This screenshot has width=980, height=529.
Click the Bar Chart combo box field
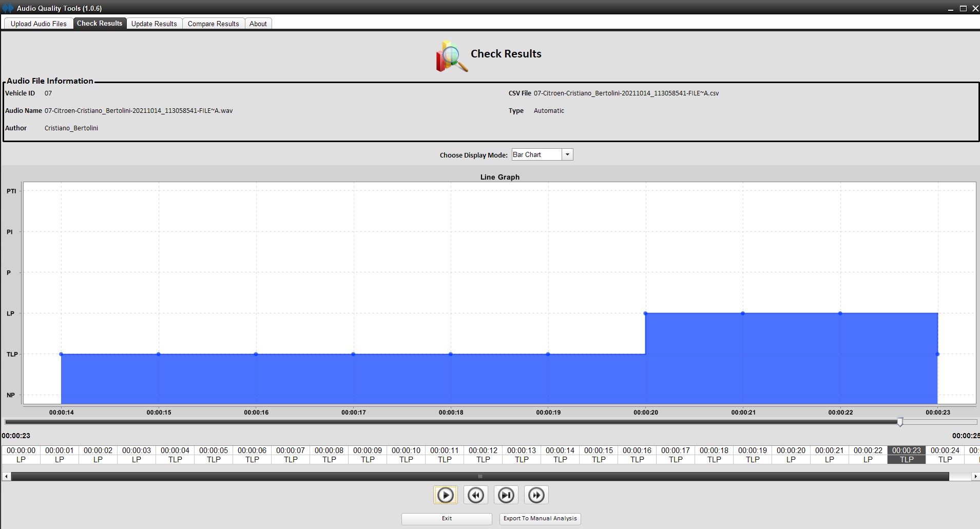(x=536, y=154)
